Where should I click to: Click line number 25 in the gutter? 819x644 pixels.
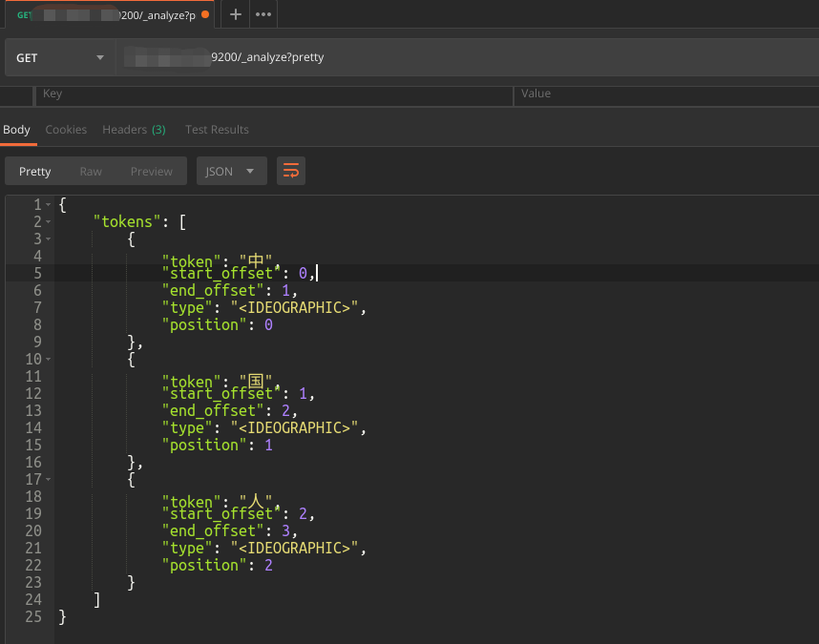33,617
